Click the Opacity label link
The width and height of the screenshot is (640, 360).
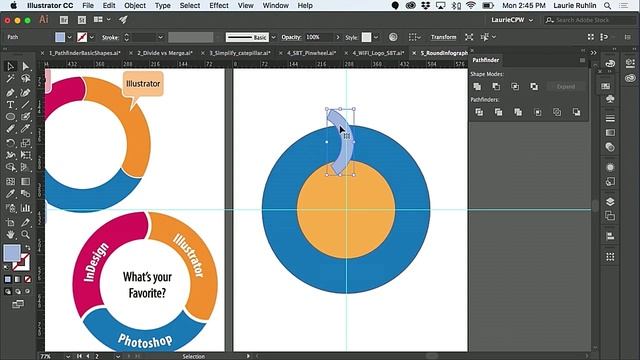coord(291,37)
